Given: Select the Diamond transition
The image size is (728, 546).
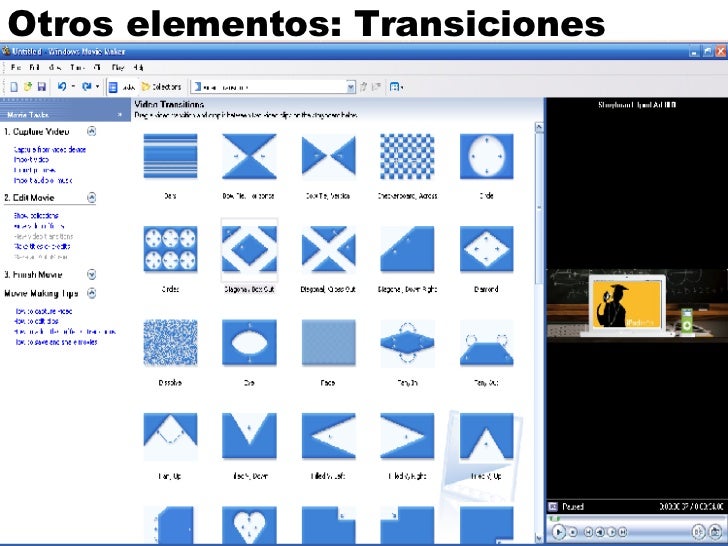Looking at the screenshot, I should pos(487,249).
